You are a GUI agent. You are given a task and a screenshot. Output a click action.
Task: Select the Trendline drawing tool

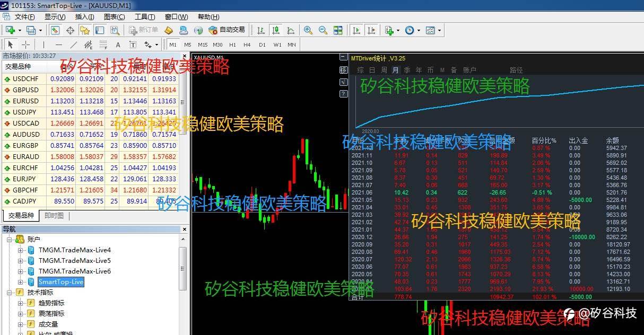73,45
